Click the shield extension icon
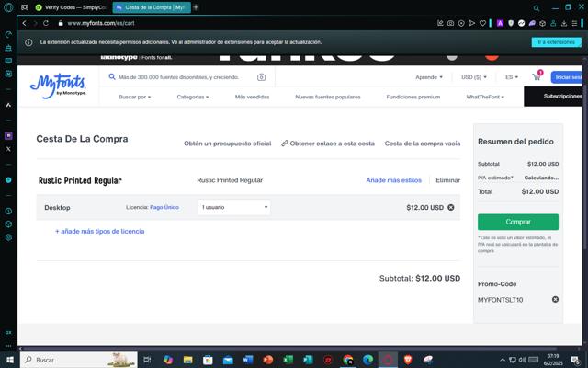Screen dimensions: 588x368 511,23
